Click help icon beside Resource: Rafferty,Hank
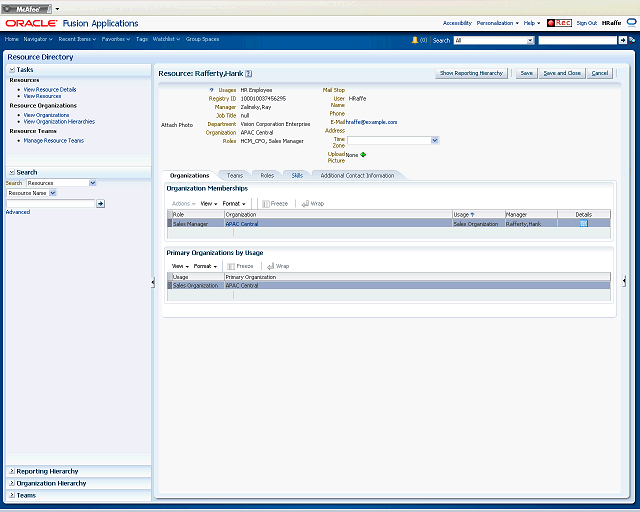 click(x=249, y=73)
